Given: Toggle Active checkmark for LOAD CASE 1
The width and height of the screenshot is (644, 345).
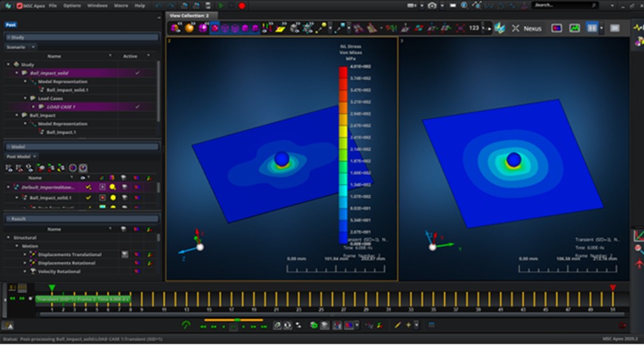Looking at the screenshot, I should [137, 107].
